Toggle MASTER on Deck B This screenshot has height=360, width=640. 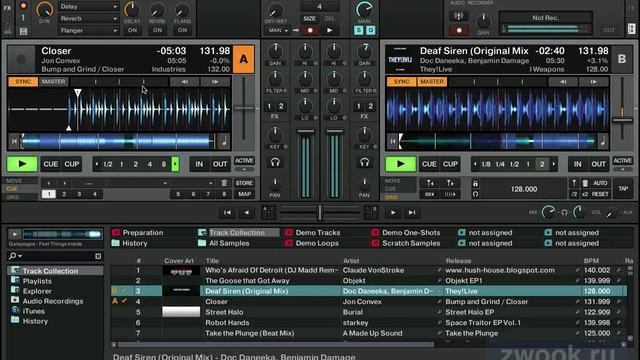pyautogui.click(x=432, y=82)
